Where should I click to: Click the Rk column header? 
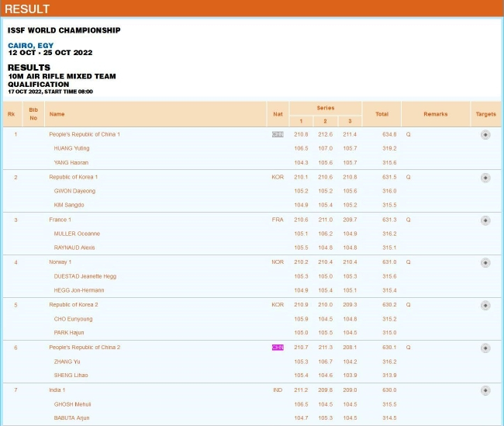coord(12,114)
